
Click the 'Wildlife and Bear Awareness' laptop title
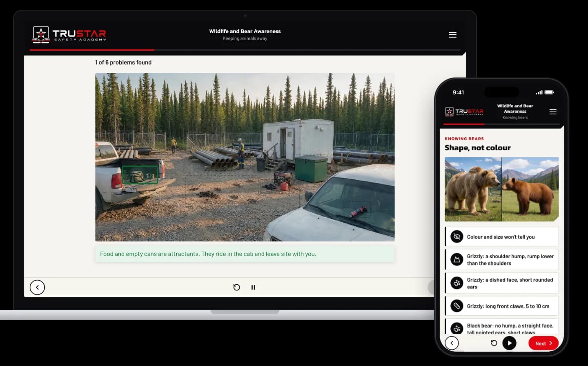[245, 31]
